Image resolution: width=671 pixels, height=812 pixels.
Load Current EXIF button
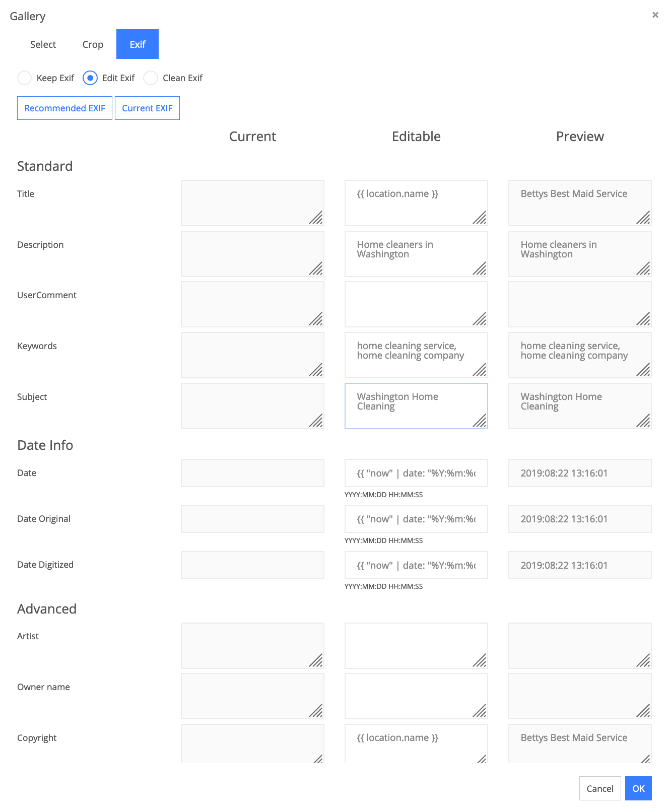pos(147,108)
